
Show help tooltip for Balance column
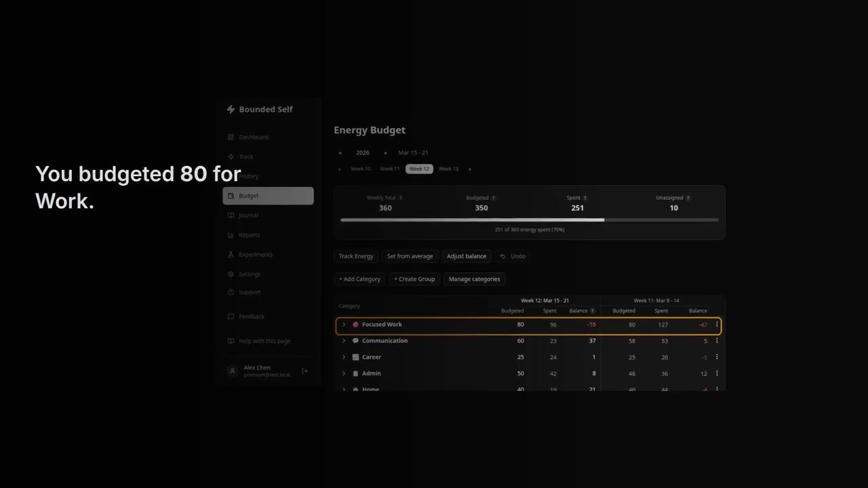coord(593,311)
